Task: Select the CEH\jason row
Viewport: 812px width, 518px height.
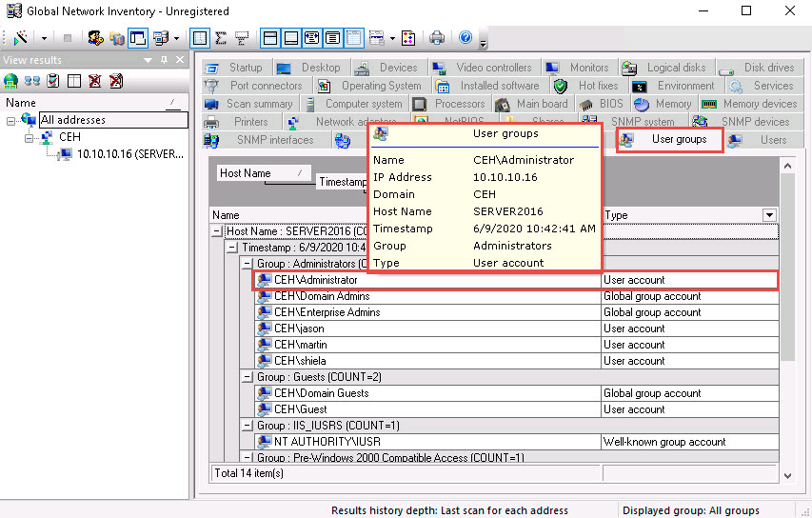Action: pyautogui.click(x=517, y=329)
